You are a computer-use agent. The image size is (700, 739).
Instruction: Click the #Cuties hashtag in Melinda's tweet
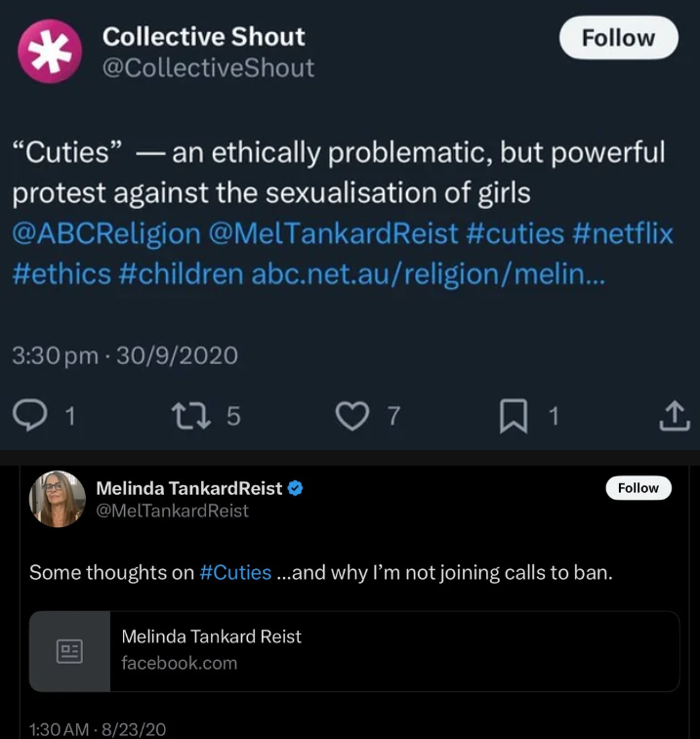(x=235, y=573)
